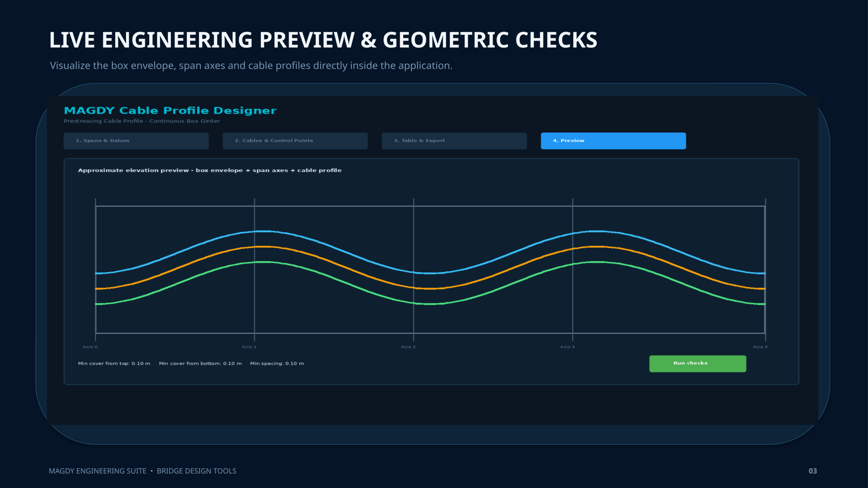Screen dimensions: 868x488
Task: Click the Axis 3 label
Action: [567, 347]
